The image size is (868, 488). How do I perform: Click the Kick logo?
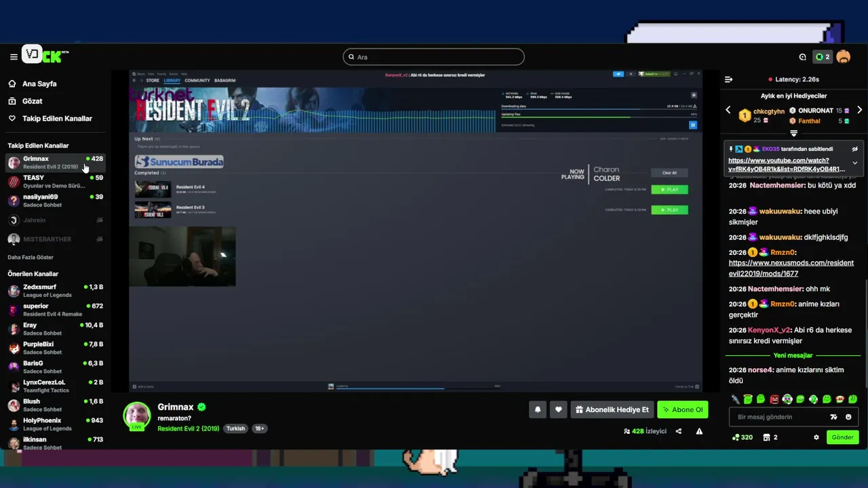[x=45, y=55]
